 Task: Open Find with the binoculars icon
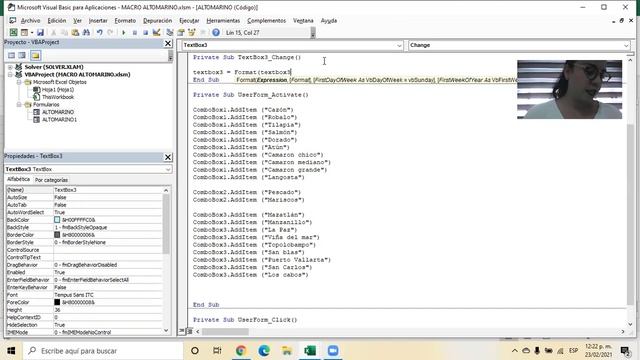(86, 32)
